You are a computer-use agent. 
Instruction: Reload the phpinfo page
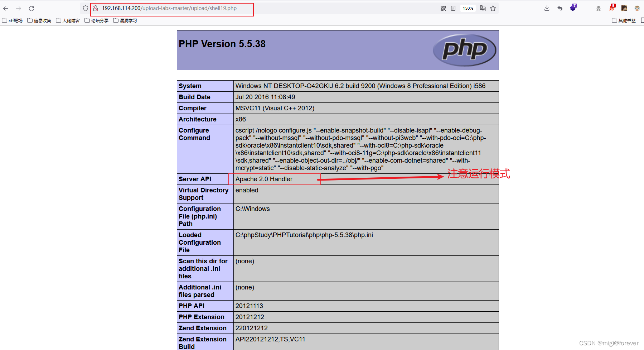click(32, 8)
